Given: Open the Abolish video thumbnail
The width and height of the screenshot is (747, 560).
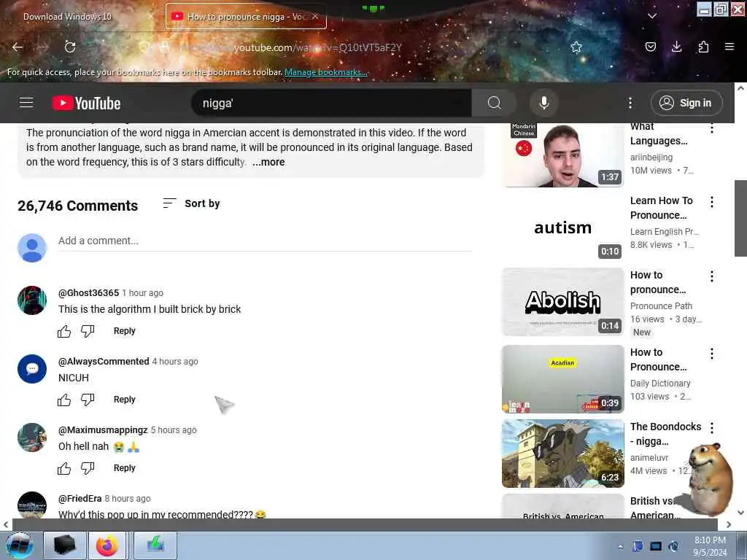Looking at the screenshot, I should [562, 302].
